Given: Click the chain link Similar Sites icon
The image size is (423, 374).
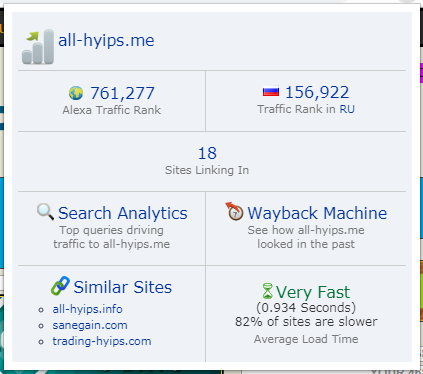Looking at the screenshot, I should 60,286.
